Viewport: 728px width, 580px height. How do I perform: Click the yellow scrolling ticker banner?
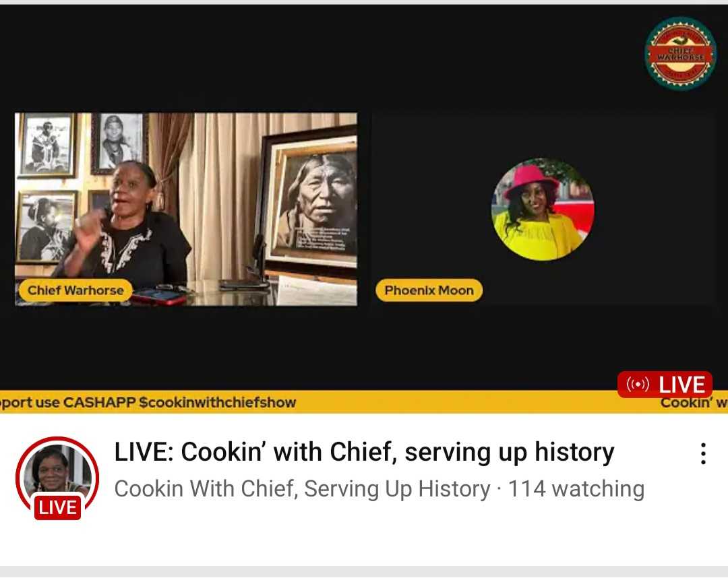coord(364,402)
